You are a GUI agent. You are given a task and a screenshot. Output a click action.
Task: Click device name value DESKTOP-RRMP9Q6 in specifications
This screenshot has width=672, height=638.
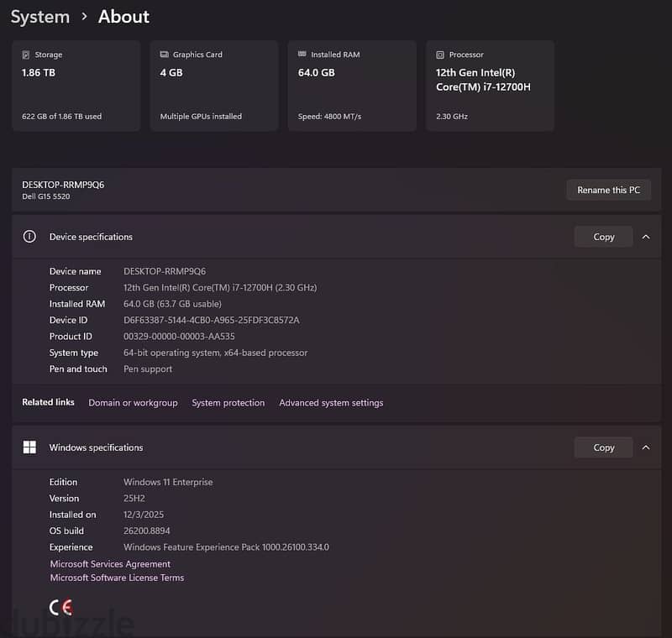pos(165,271)
